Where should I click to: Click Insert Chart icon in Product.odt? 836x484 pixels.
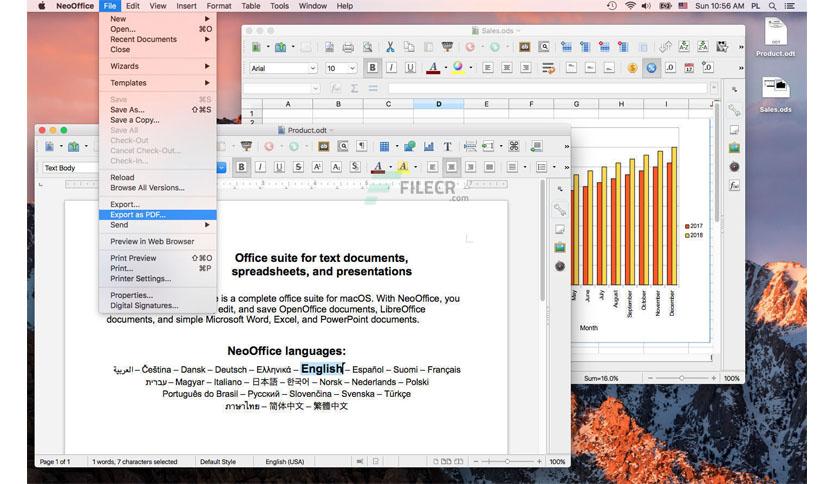(x=429, y=146)
